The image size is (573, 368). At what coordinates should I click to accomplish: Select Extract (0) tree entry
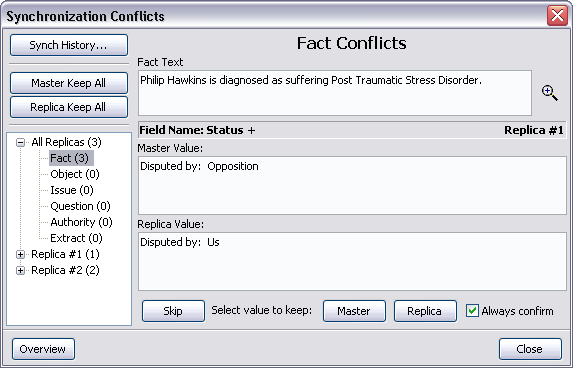click(76, 238)
